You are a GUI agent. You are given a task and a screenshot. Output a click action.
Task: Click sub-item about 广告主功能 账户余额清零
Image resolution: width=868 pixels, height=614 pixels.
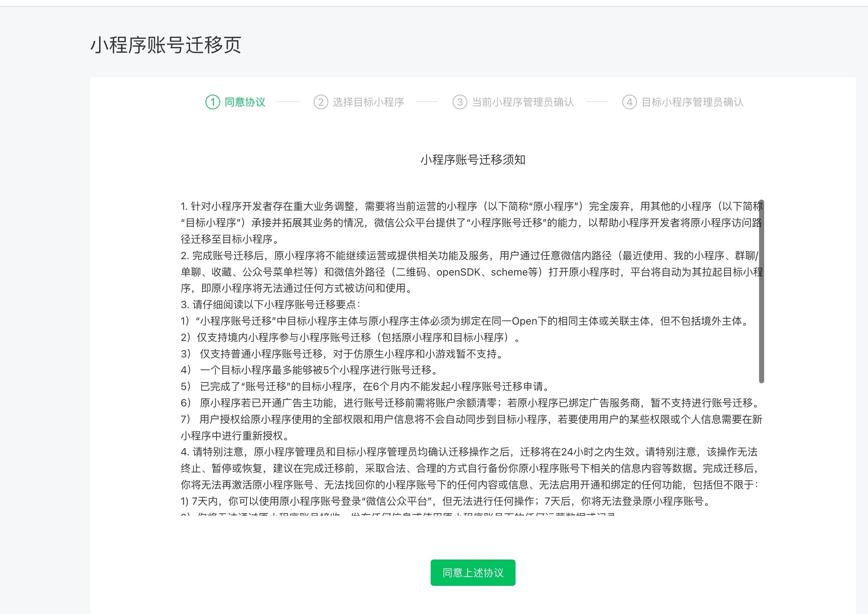(x=471, y=403)
